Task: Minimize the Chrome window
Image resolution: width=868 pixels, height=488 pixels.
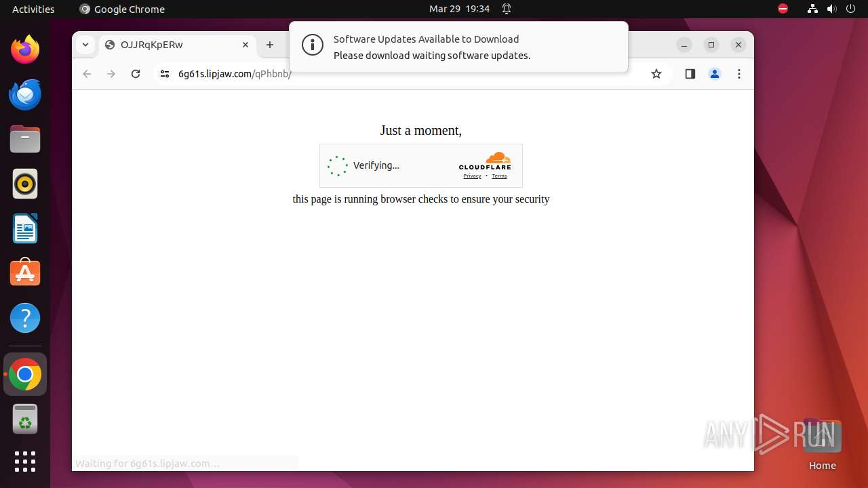Action: [684, 45]
